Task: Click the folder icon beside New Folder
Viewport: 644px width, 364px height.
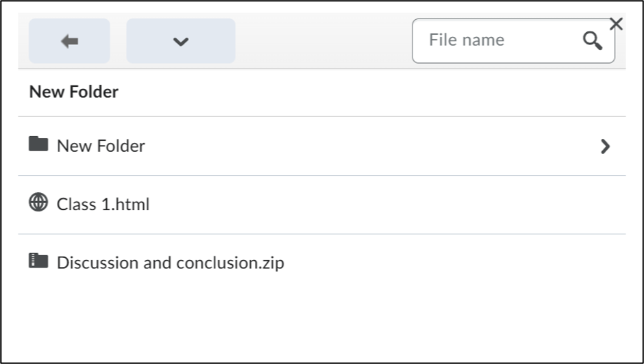Action: 38,144
